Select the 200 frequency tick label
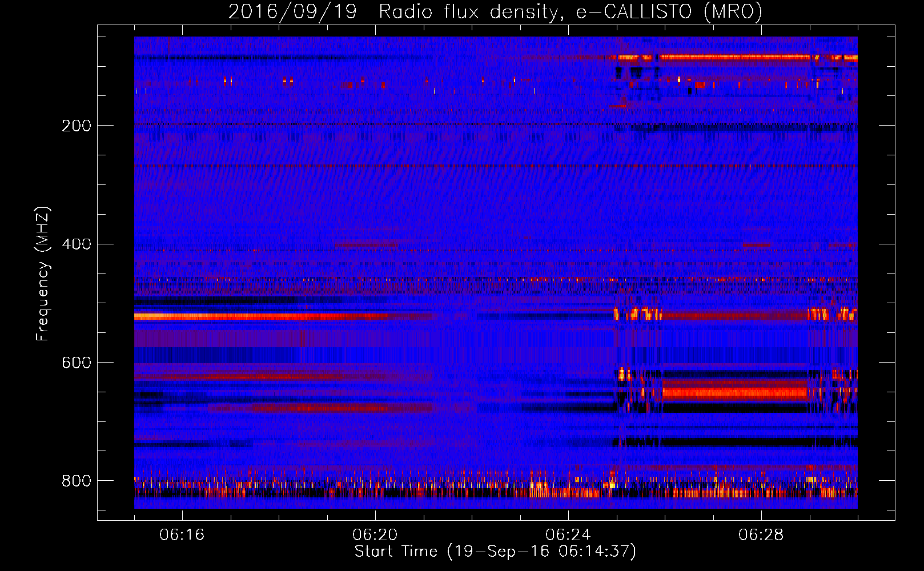Image resolution: width=924 pixels, height=571 pixels. click(x=77, y=126)
